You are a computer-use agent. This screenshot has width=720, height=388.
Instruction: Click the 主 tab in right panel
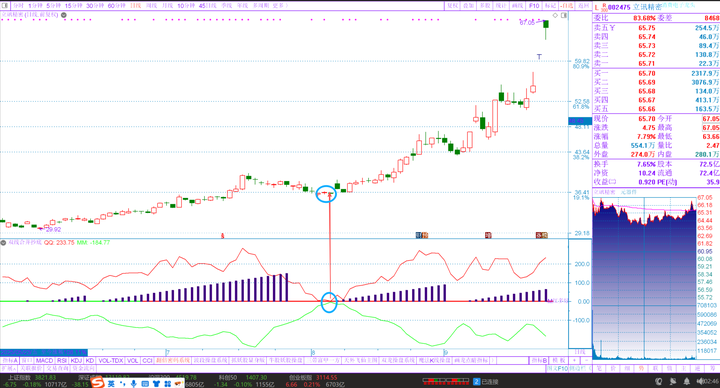683,368
